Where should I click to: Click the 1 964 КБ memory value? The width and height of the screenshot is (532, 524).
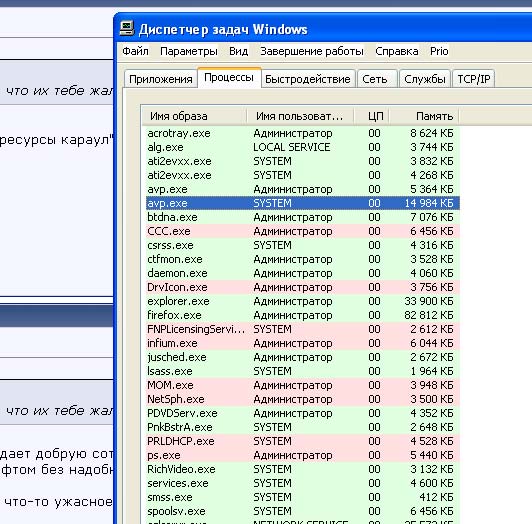point(432,371)
